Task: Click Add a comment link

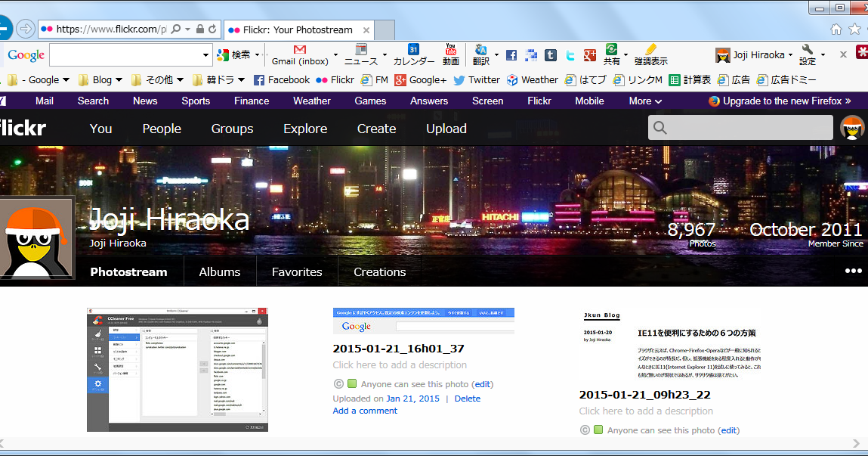Action: coord(365,411)
